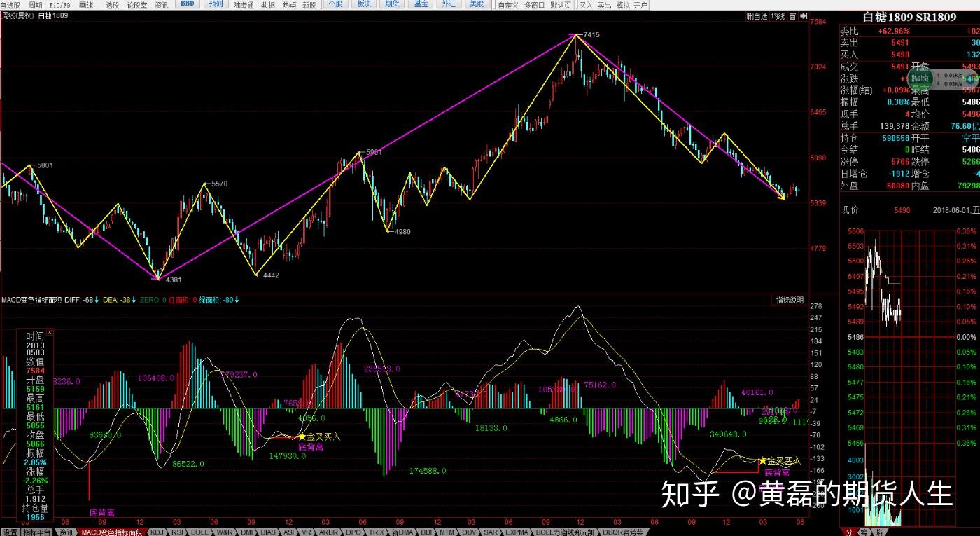Toggle 均线 moving average button
The width and height of the screenshot is (980, 536).
778,15
